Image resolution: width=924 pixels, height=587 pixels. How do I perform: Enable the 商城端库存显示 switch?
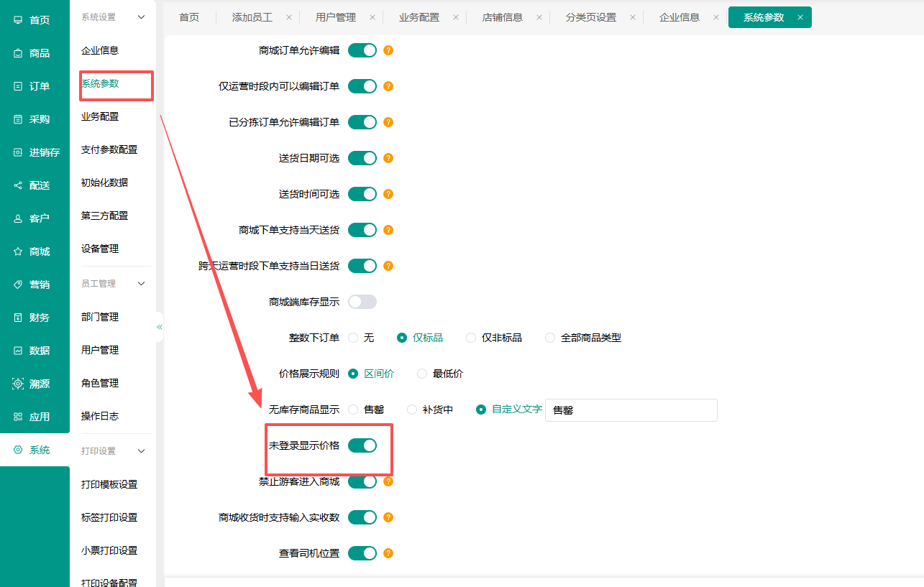(x=362, y=302)
